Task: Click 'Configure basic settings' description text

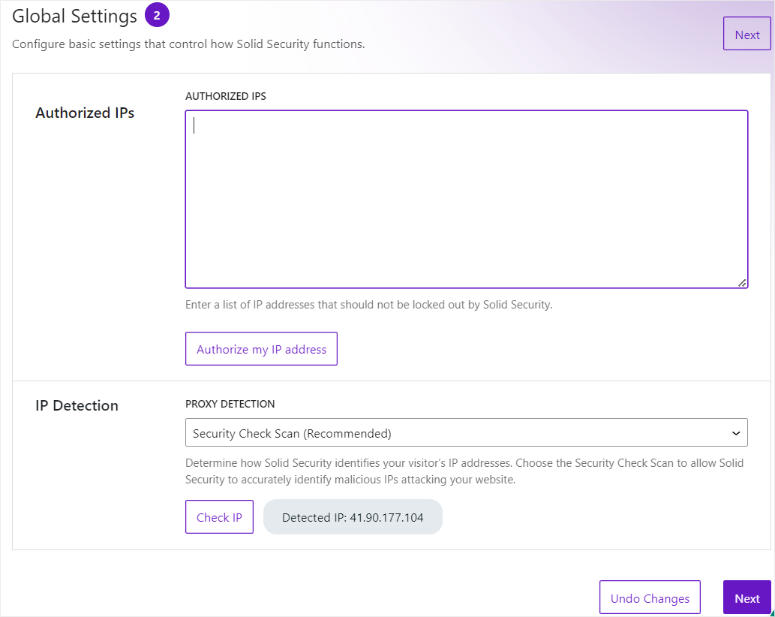Action: (x=188, y=44)
